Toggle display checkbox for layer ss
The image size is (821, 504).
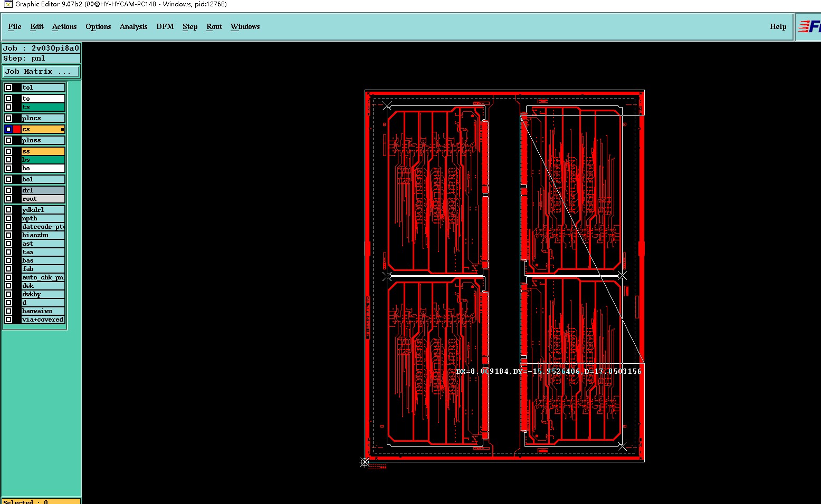coord(8,151)
